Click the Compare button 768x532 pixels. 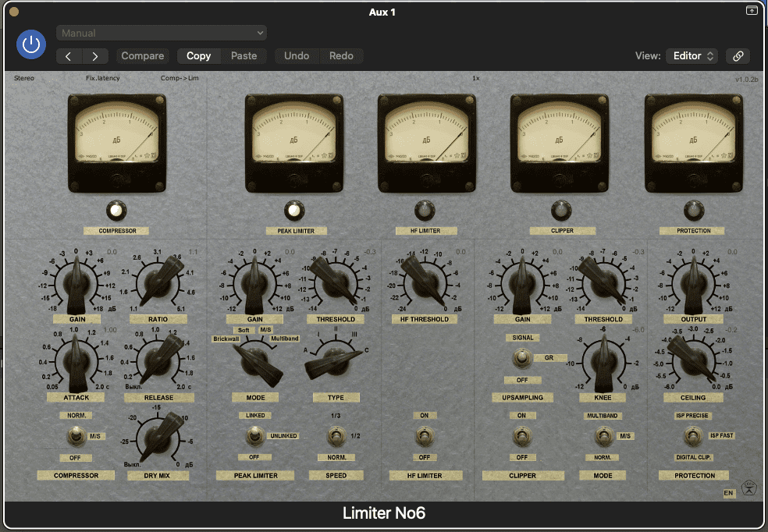[x=143, y=56]
